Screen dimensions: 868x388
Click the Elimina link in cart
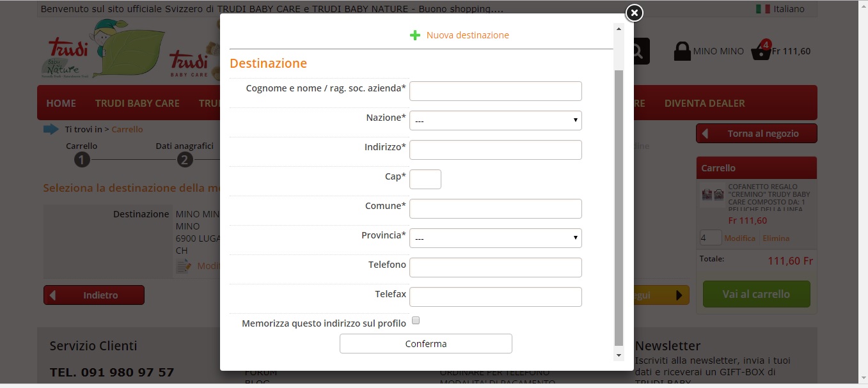tap(776, 238)
